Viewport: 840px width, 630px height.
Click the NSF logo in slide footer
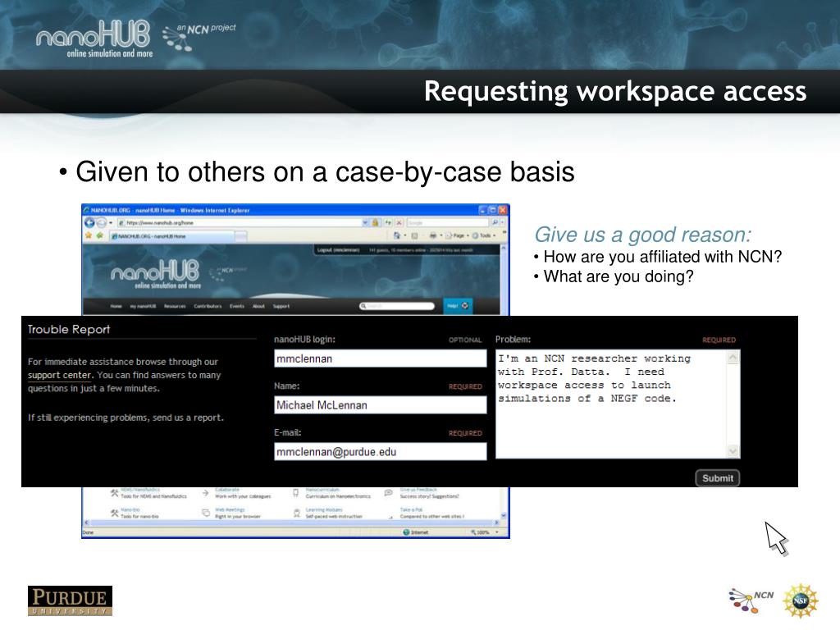(x=801, y=601)
